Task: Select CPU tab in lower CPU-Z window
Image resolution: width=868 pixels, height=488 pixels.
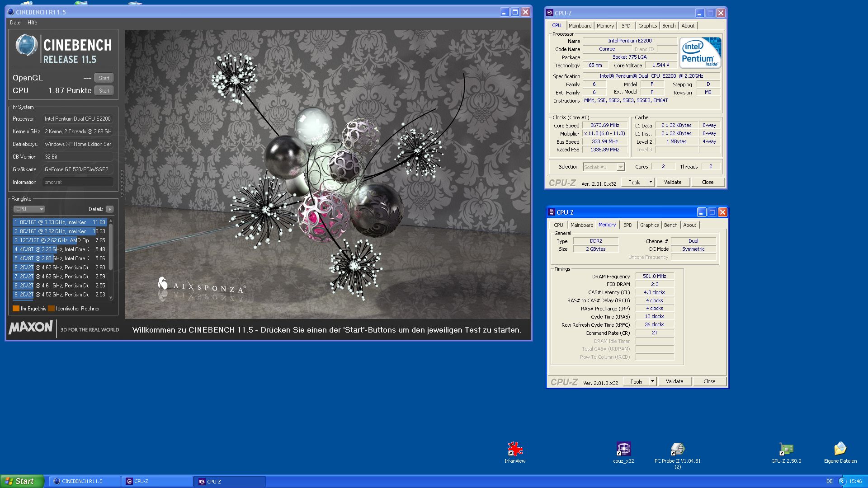Action: coord(558,225)
